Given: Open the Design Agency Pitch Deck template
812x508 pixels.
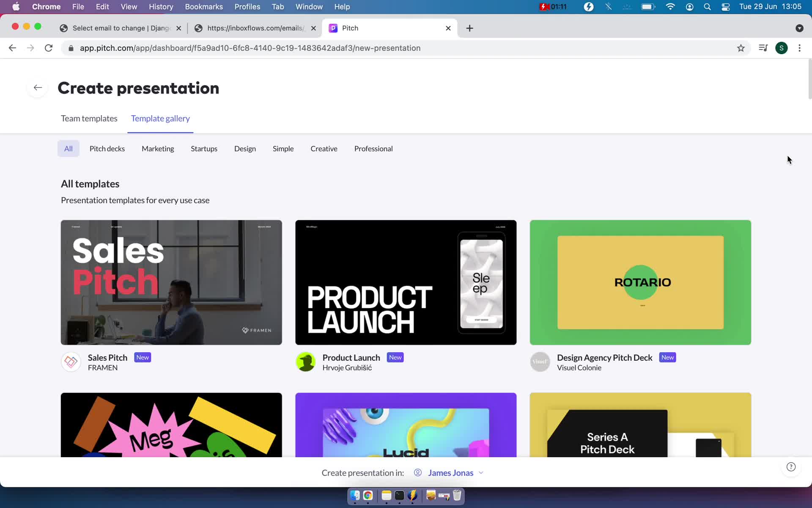Looking at the screenshot, I should (x=641, y=282).
